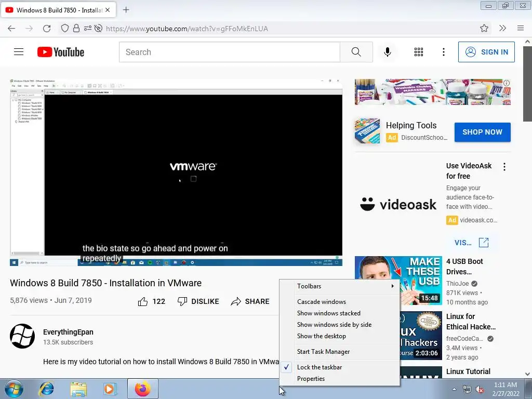Image resolution: width=532 pixels, height=399 pixels.
Task: Open taskbar Properties from context menu
Action: (339, 379)
